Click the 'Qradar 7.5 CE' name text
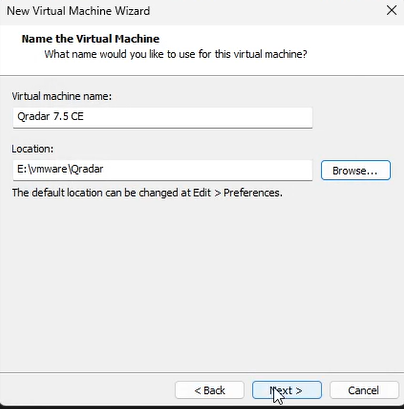Viewport: 404px width, 409px height. tap(50, 116)
